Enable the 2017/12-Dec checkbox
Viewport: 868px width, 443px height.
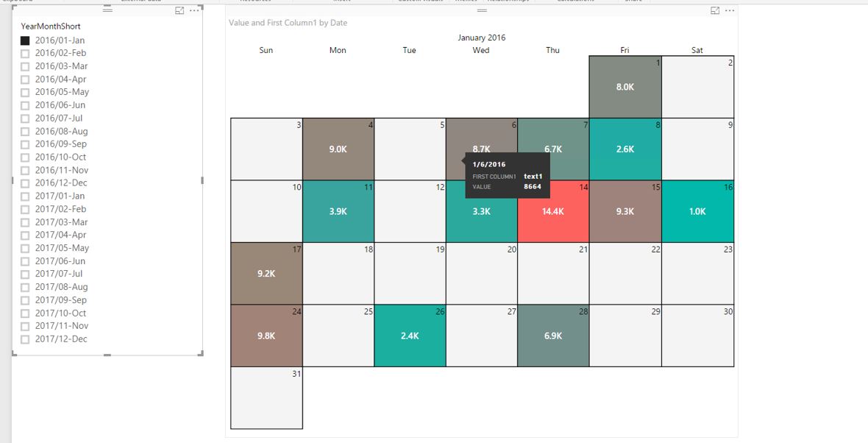pos(25,339)
